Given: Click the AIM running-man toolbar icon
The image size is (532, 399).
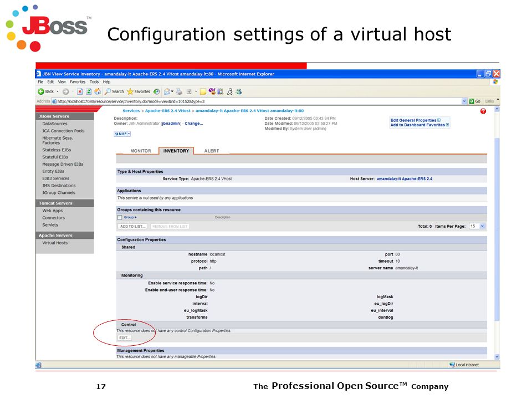Looking at the screenshot, I should (x=229, y=91).
